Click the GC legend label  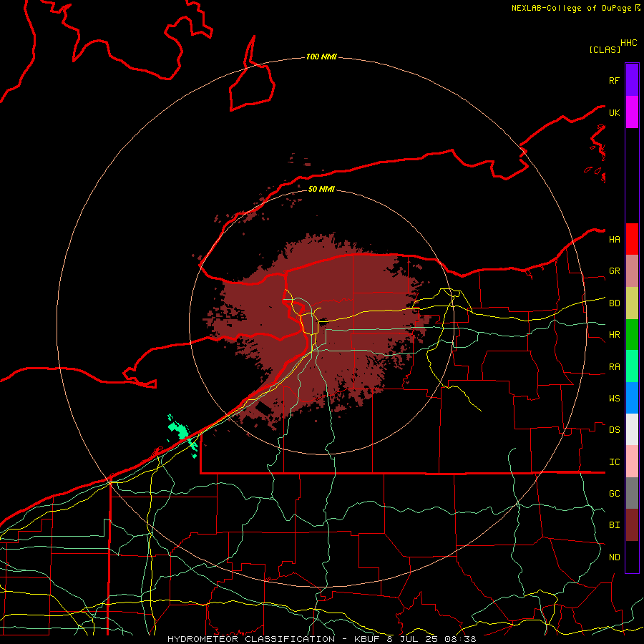tap(614, 494)
